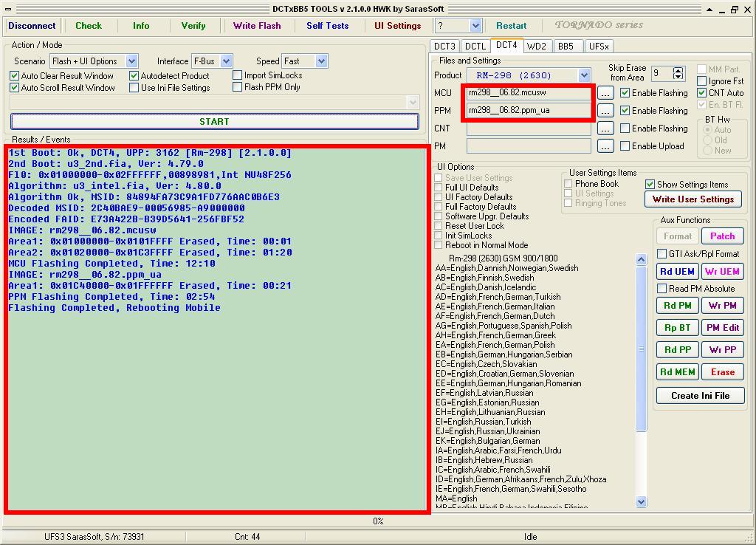The image size is (756, 545).
Task: Click the Rd MEM button
Action: point(677,372)
